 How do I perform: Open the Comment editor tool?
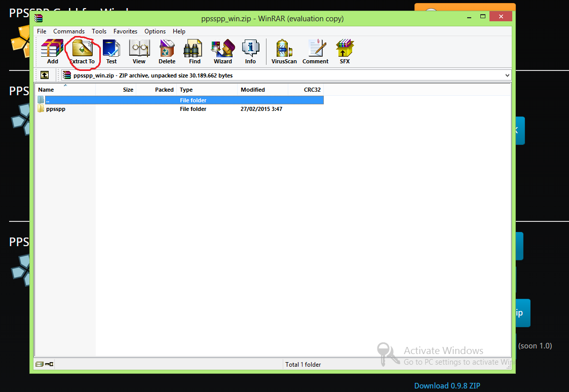(x=315, y=52)
